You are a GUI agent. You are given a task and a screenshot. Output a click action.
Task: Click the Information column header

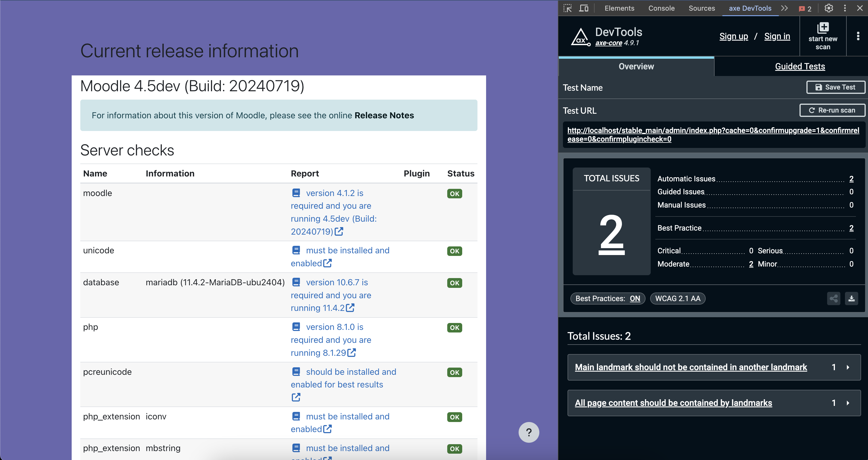170,174
